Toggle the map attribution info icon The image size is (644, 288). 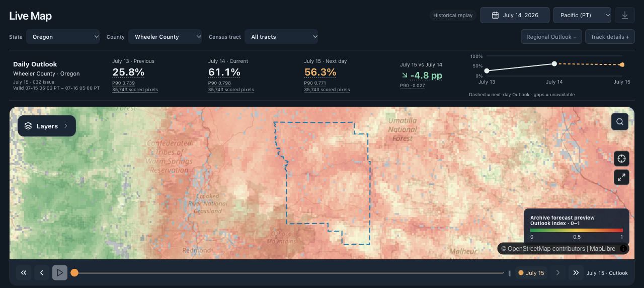tap(623, 249)
